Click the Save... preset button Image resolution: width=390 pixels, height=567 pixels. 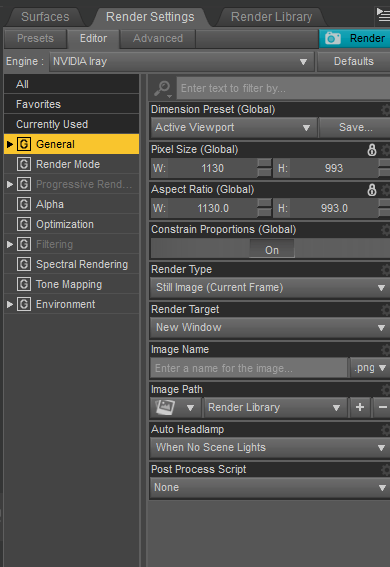(x=355, y=127)
